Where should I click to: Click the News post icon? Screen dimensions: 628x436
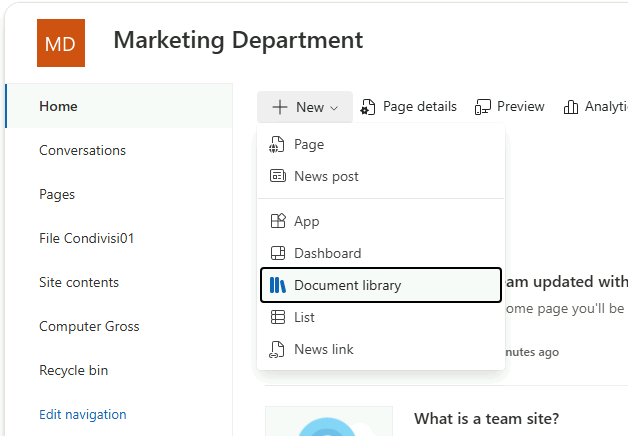coord(278,176)
